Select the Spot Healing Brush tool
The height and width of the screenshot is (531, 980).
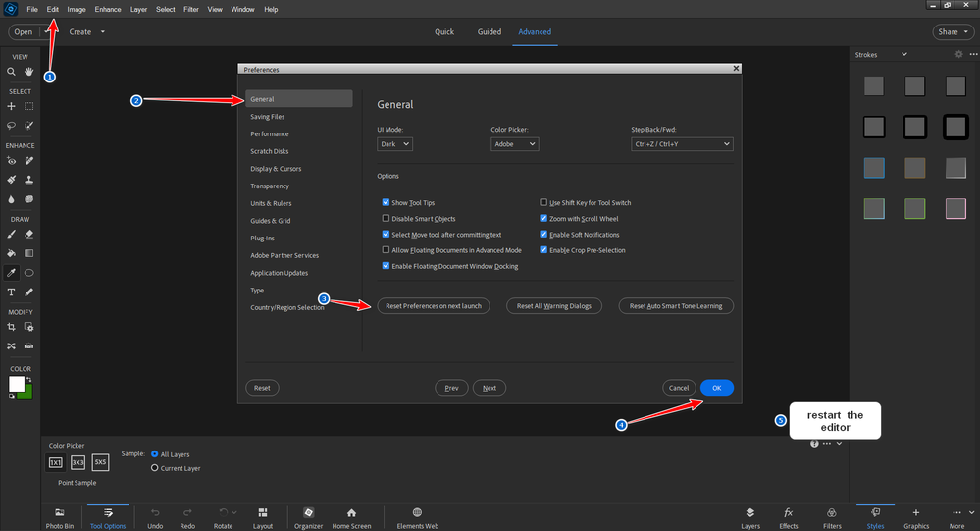tap(28, 161)
